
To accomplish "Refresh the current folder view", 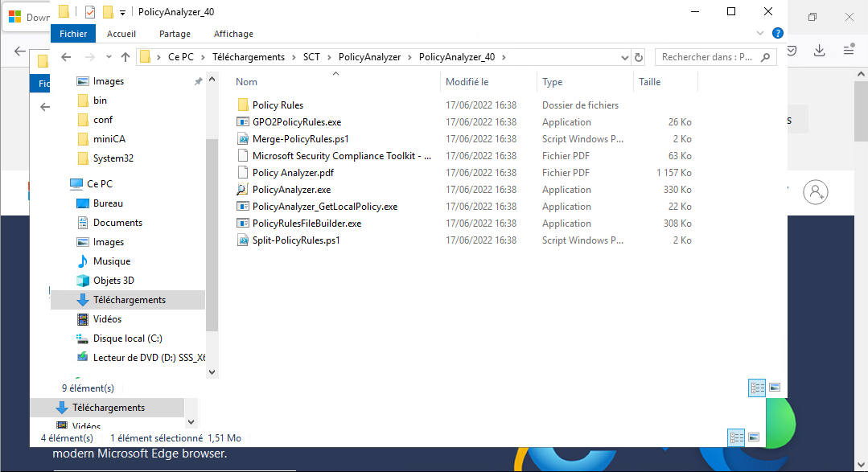I will point(639,57).
